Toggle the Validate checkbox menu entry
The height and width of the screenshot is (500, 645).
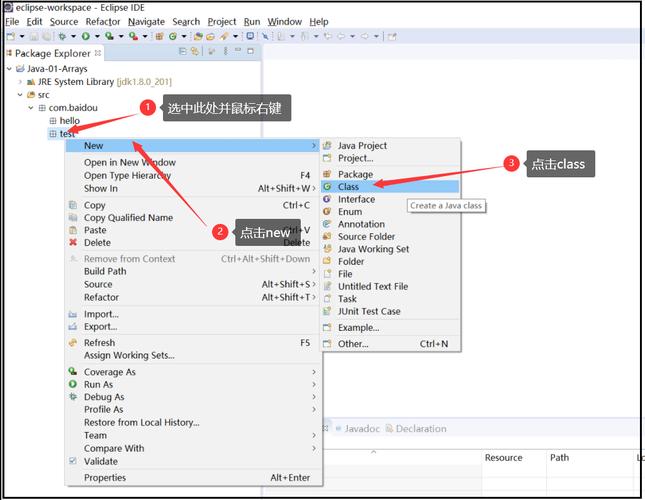[x=193, y=461]
